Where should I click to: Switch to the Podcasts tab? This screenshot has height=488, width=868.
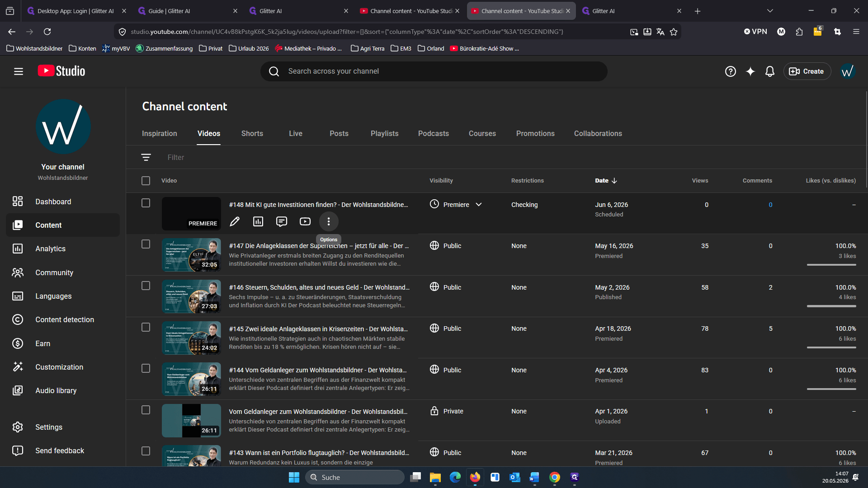pyautogui.click(x=433, y=134)
